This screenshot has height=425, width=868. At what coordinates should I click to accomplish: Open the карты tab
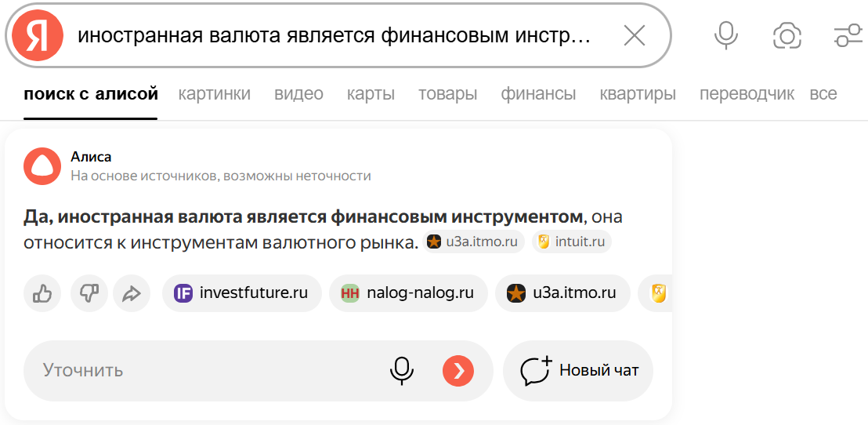pyautogui.click(x=371, y=94)
